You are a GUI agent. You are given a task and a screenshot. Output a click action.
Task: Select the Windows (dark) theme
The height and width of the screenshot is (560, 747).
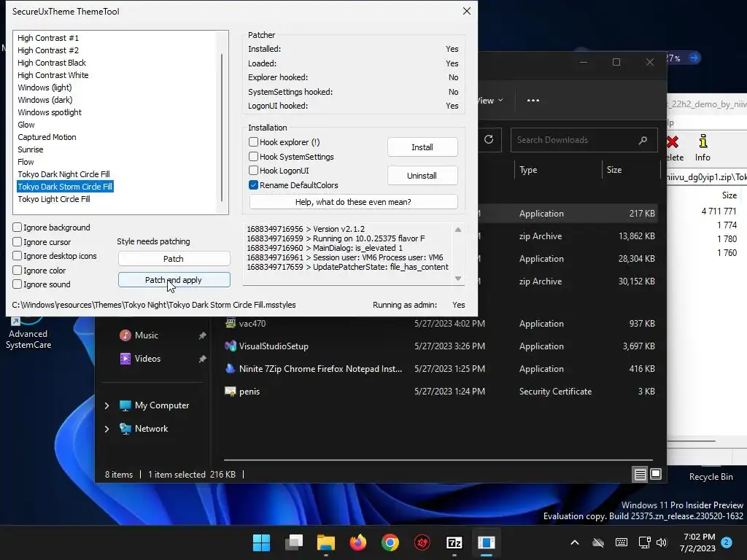tap(44, 100)
